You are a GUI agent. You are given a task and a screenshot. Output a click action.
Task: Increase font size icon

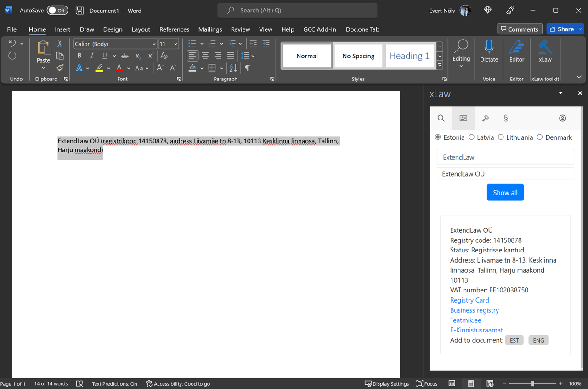160,68
